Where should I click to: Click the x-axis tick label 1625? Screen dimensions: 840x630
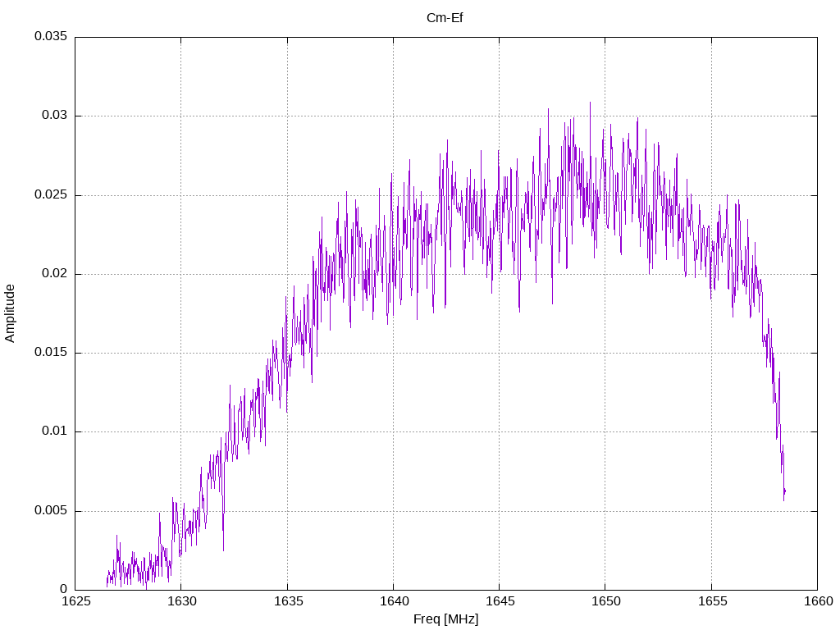click(75, 601)
